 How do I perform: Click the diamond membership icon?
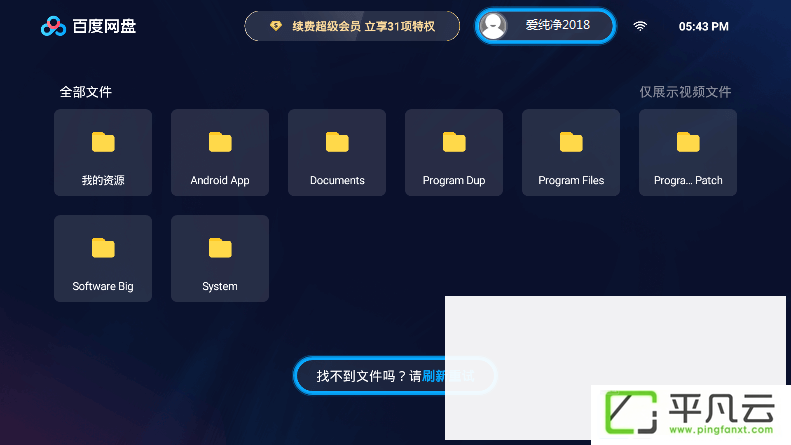275,26
